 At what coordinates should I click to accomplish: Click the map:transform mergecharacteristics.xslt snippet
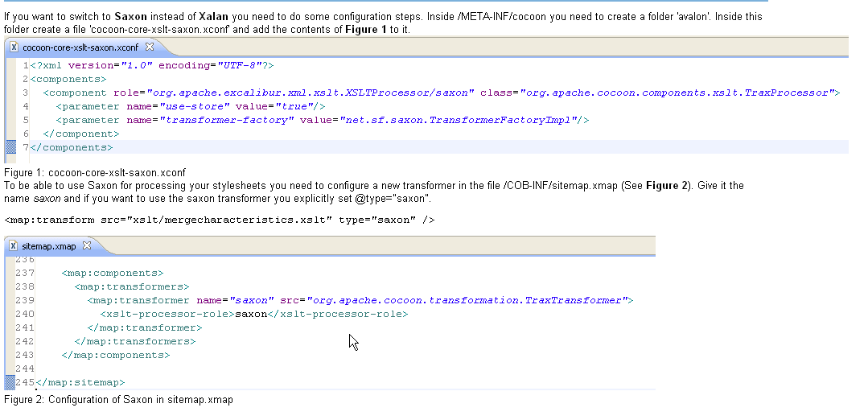point(220,220)
